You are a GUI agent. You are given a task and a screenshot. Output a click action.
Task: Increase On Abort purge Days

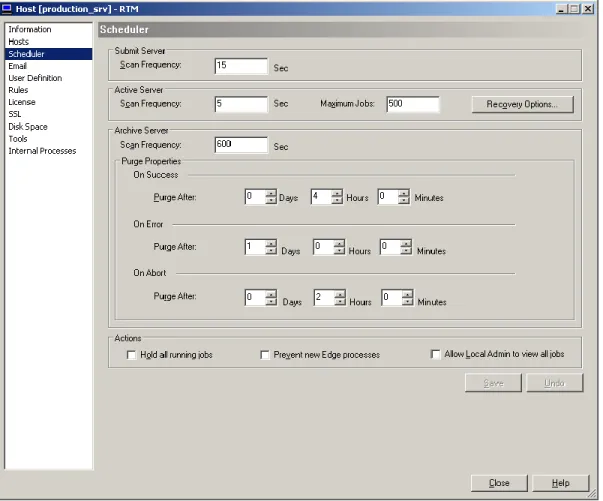click(271, 294)
